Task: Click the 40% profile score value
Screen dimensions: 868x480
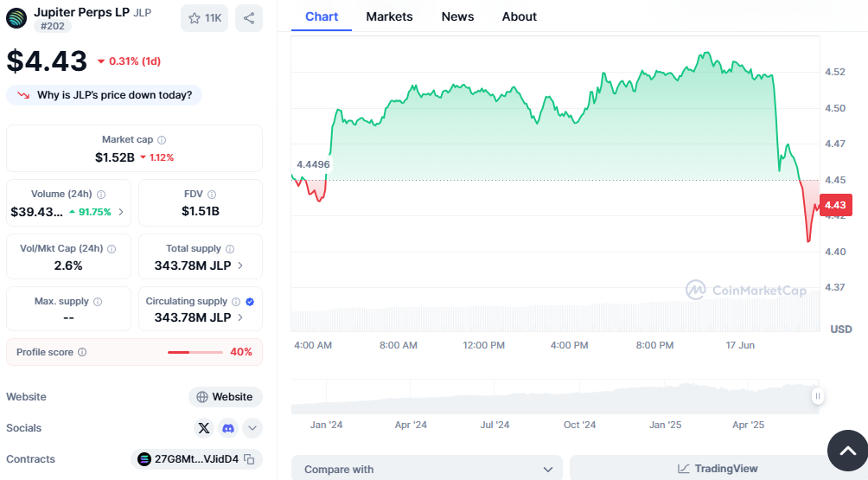Action: [x=241, y=352]
